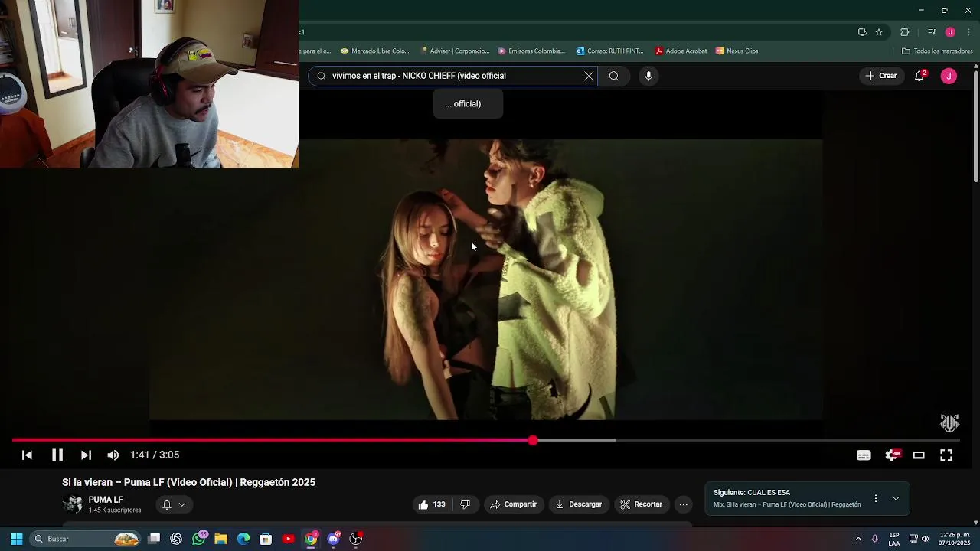
Task: Start voice search with the microphone
Action: click(648, 76)
